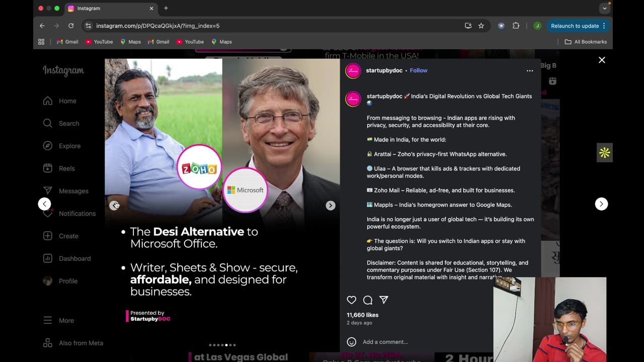Follow startupbydoc account
This screenshot has height=362, width=644.
coord(419,70)
